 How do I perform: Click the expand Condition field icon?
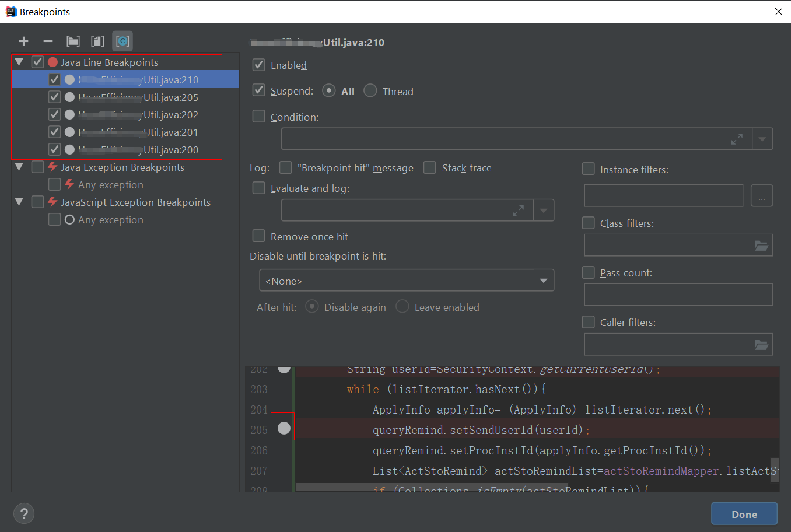pyautogui.click(x=737, y=139)
